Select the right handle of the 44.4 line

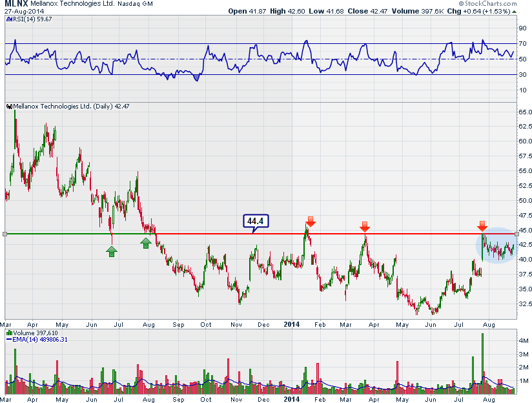click(517, 234)
